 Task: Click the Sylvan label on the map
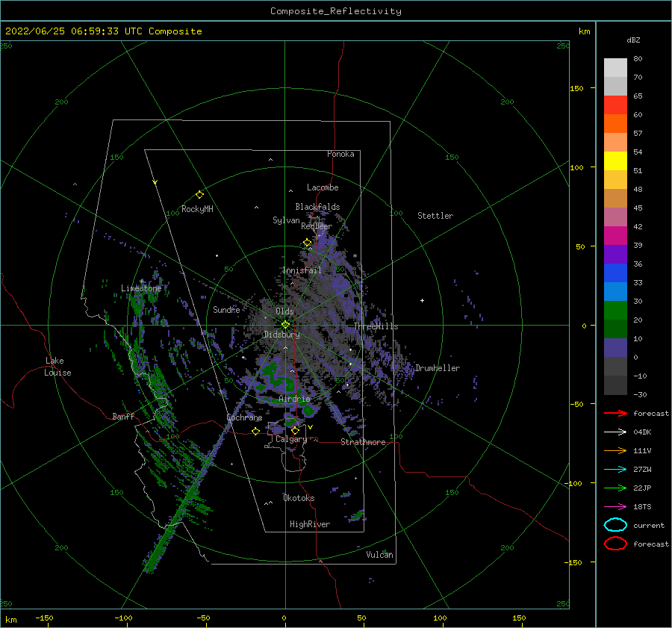(286, 220)
